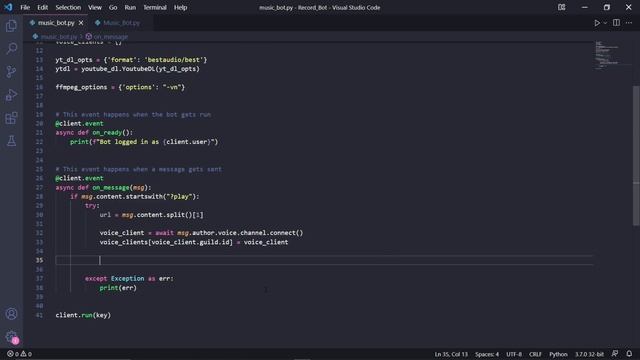Click the voice_clients[voice_client.guild.id] line
640x360 pixels.
(194, 242)
